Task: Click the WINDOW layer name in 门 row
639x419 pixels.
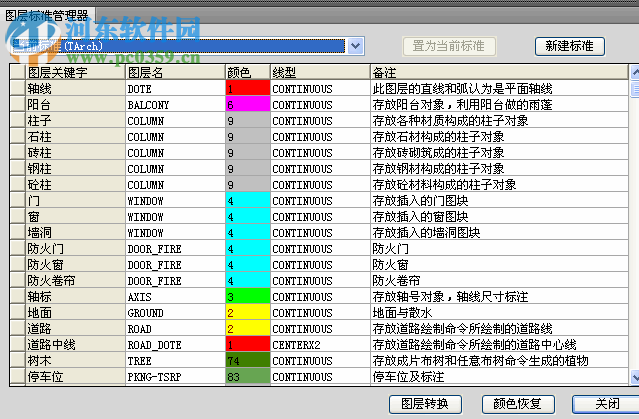Action: [x=175, y=201]
